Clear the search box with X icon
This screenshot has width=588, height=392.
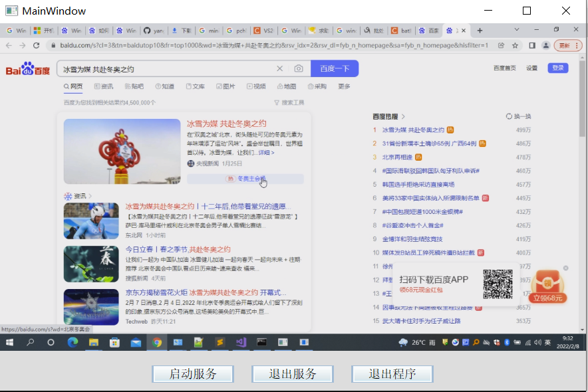(x=280, y=68)
